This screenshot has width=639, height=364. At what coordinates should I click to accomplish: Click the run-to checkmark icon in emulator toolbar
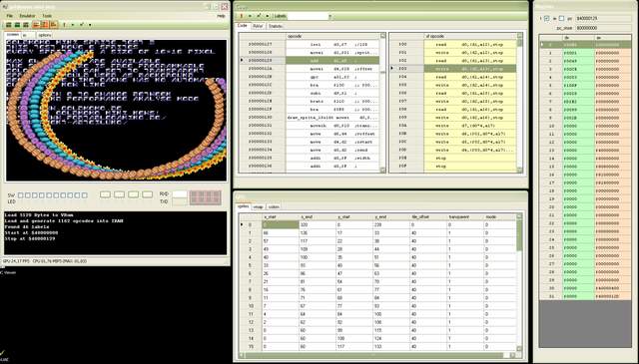coord(82,25)
